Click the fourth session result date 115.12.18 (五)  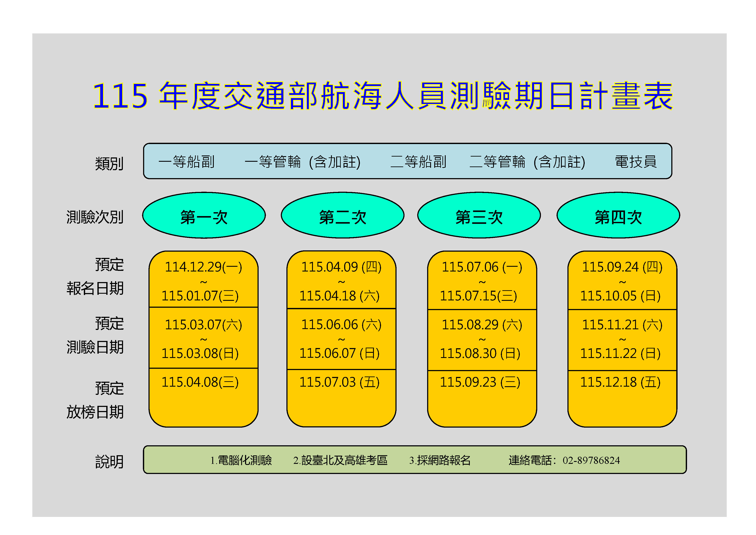[x=620, y=382]
